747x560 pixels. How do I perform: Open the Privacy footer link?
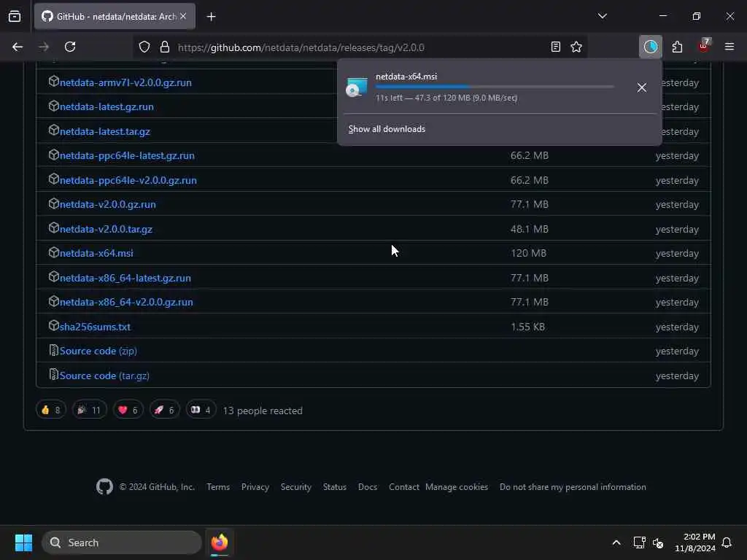[x=255, y=487]
